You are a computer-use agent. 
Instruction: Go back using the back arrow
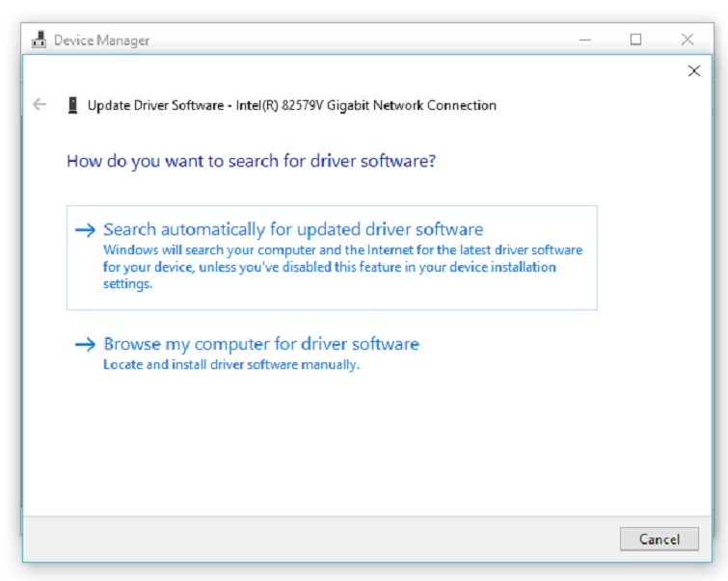coord(40,105)
